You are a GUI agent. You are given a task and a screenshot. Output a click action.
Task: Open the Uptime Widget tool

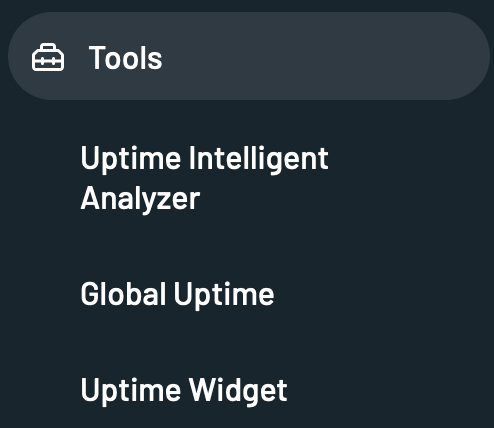(x=184, y=391)
